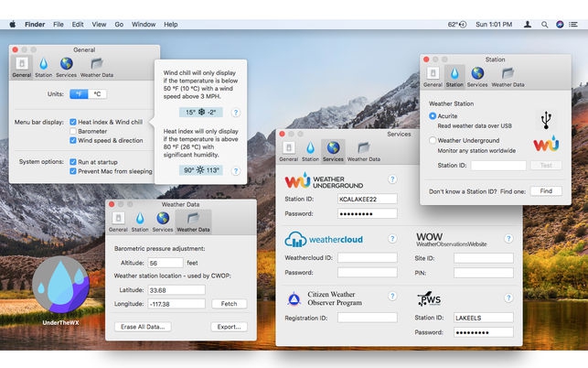Image resolution: width=588 pixels, height=368 pixels.
Task: Open the Help menu
Action: click(171, 25)
